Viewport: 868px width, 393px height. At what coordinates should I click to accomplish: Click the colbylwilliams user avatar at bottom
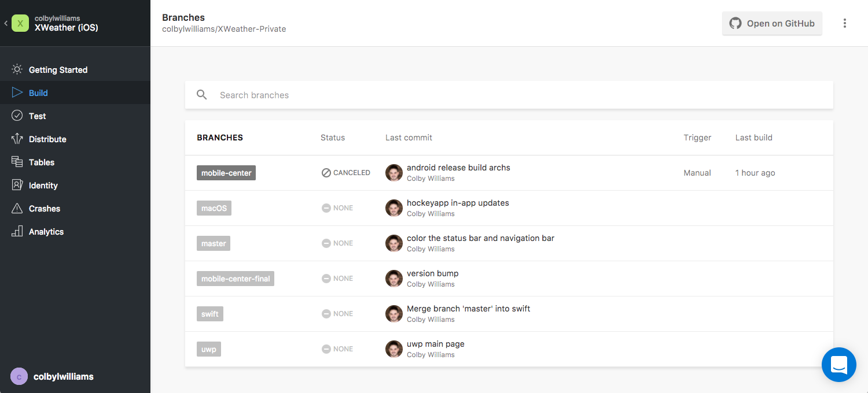point(19,377)
